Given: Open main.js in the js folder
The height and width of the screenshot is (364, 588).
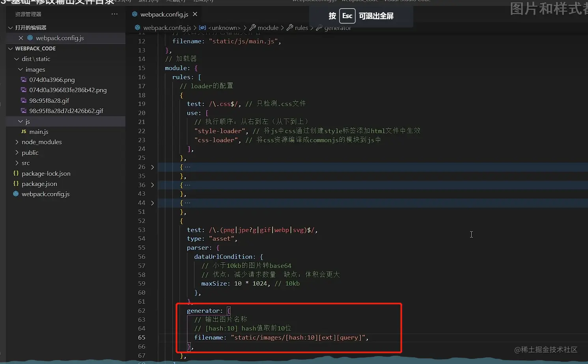Looking at the screenshot, I should click(x=39, y=132).
